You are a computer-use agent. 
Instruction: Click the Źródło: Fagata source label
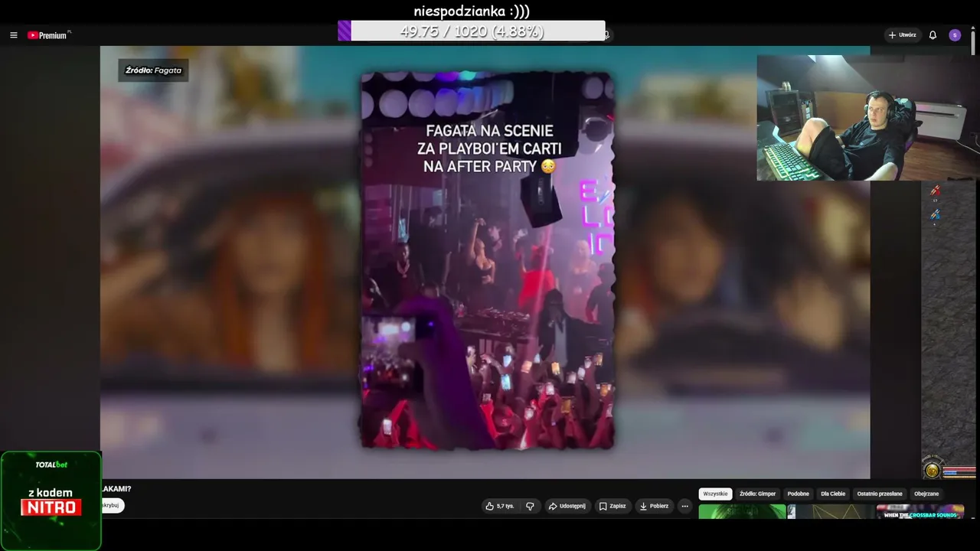click(153, 70)
